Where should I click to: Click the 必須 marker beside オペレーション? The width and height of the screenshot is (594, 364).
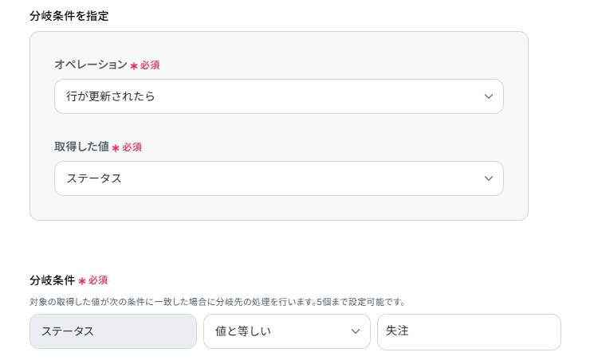pyautogui.click(x=151, y=65)
